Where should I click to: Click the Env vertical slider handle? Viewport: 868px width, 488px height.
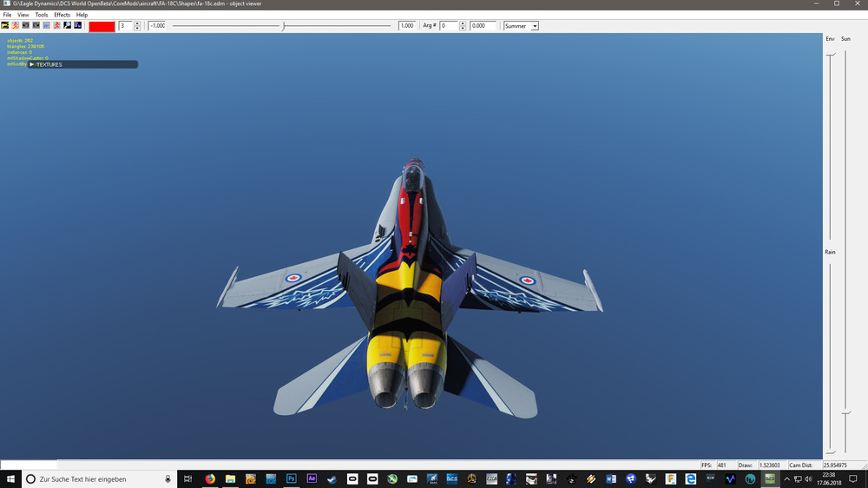tap(831, 55)
